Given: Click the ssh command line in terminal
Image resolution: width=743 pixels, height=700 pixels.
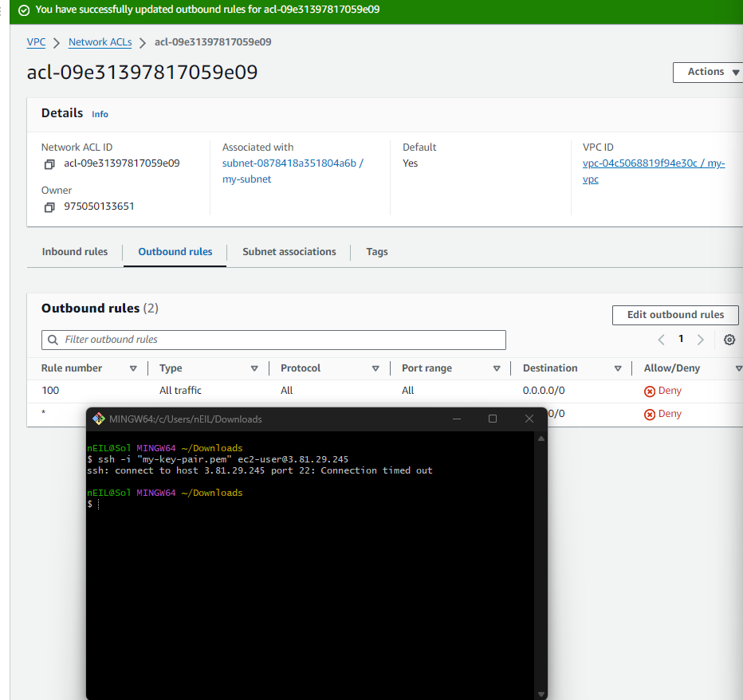Looking at the screenshot, I should [x=218, y=459].
